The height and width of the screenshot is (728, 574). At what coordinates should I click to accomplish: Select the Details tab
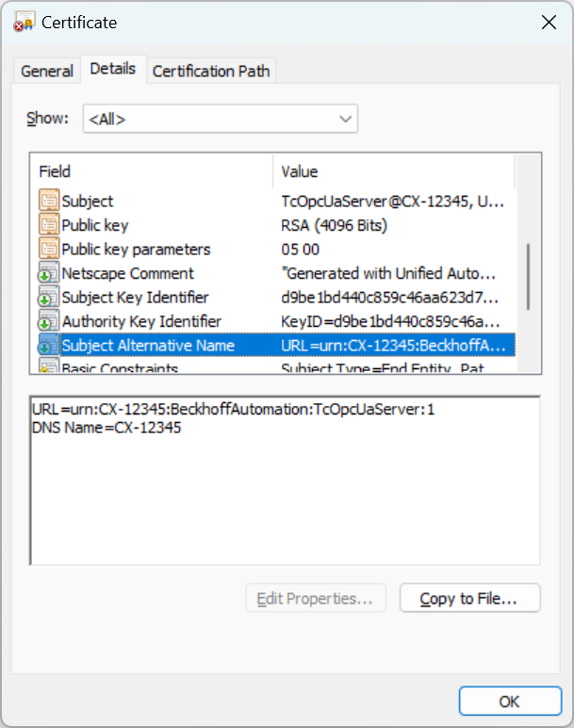point(113,69)
